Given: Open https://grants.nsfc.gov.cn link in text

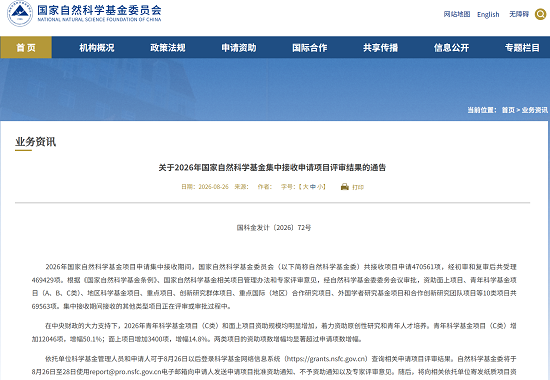Looking at the screenshot, I should pos(326,359).
